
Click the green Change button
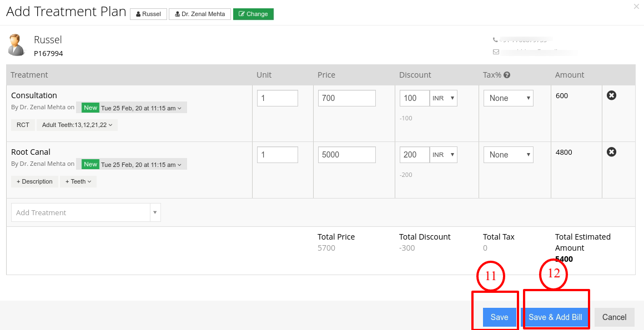click(253, 14)
